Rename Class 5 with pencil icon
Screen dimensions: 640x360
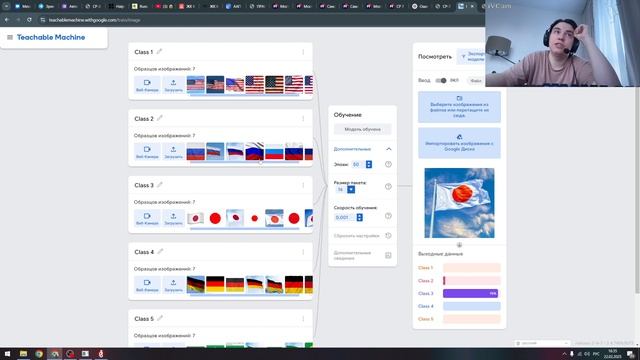coord(160,318)
